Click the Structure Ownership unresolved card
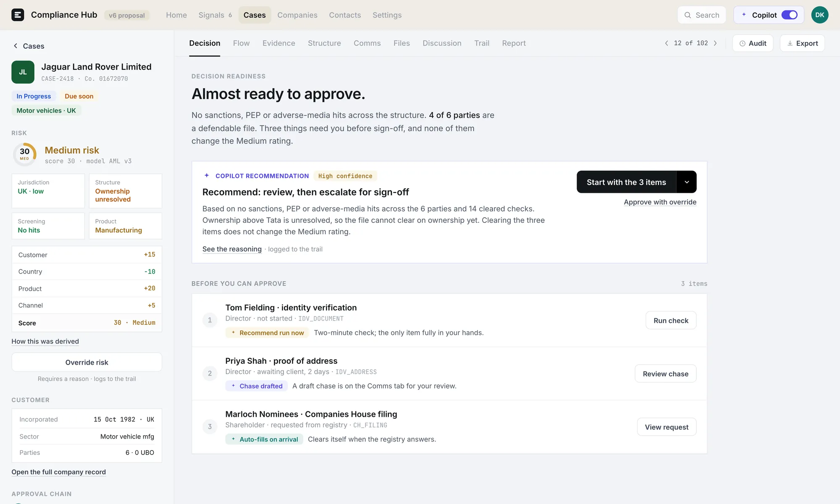Screen dimensions: 840x504 click(x=126, y=191)
